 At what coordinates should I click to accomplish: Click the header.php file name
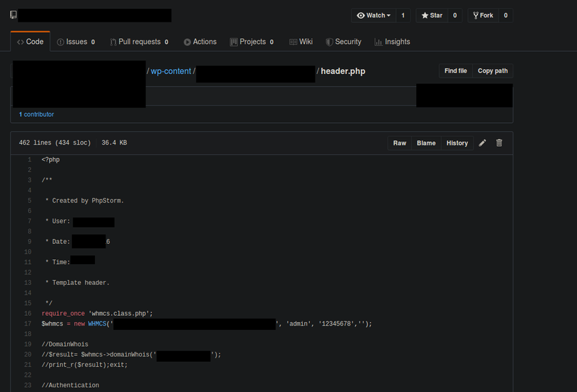click(x=343, y=71)
